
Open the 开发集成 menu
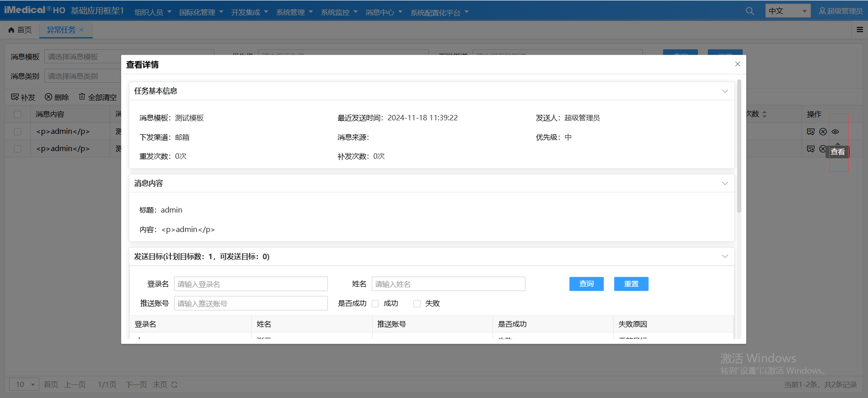click(250, 12)
